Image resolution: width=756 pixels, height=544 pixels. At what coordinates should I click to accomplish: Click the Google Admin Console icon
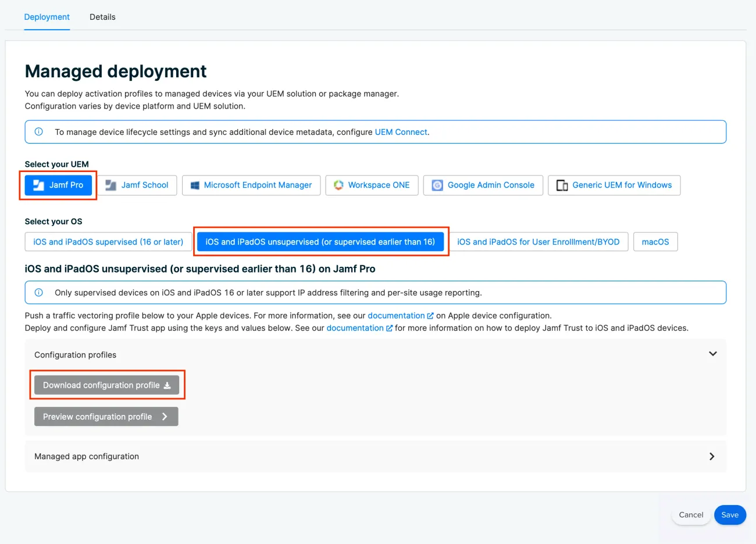[437, 185]
